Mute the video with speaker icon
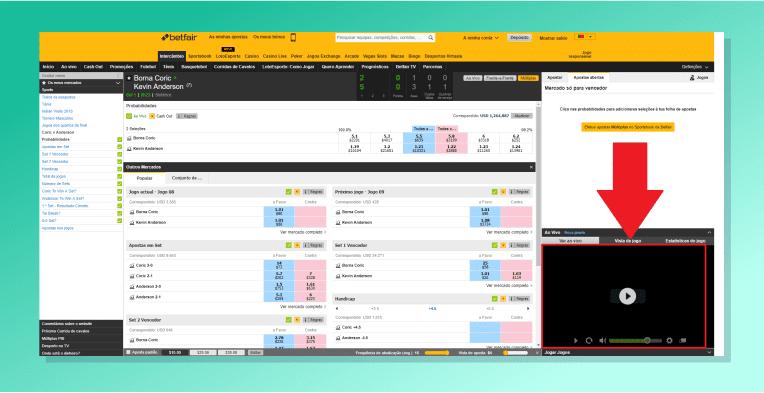This screenshot has width=764, height=393. tap(602, 341)
